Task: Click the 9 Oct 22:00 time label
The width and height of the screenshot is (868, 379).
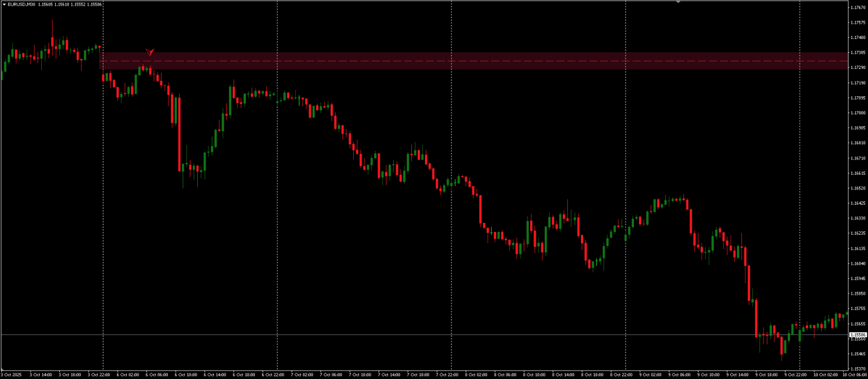Action: [796, 374]
